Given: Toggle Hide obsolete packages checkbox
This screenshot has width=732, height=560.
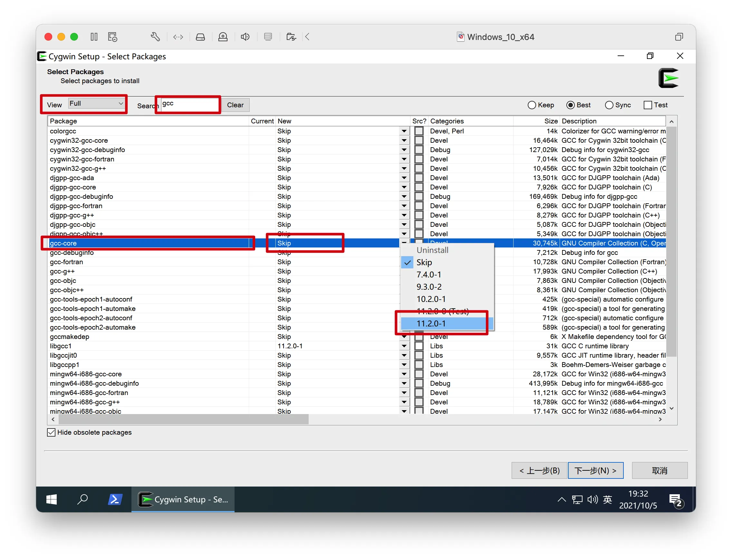Looking at the screenshot, I should click(x=51, y=432).
